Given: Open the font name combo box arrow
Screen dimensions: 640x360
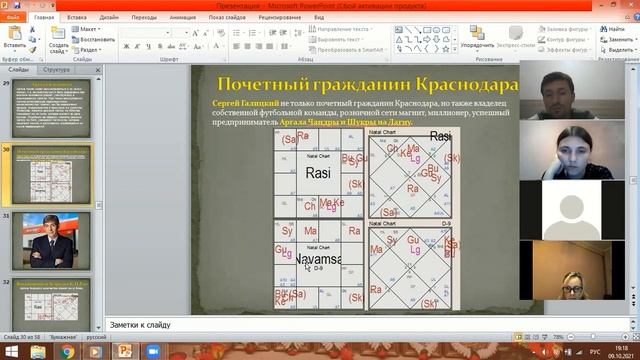Looking at the screenshot, I should coord(168,33).
